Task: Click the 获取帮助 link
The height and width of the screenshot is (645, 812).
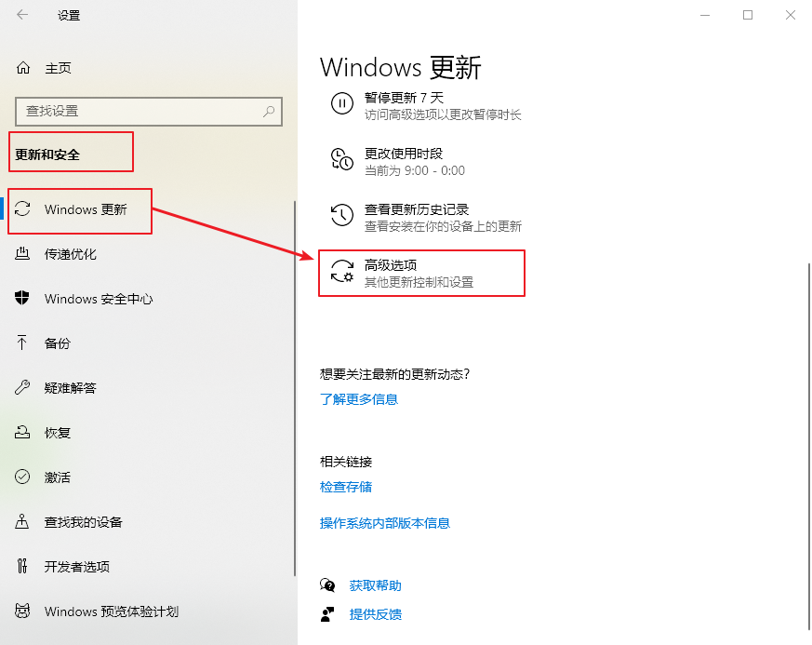Action: 376,585
